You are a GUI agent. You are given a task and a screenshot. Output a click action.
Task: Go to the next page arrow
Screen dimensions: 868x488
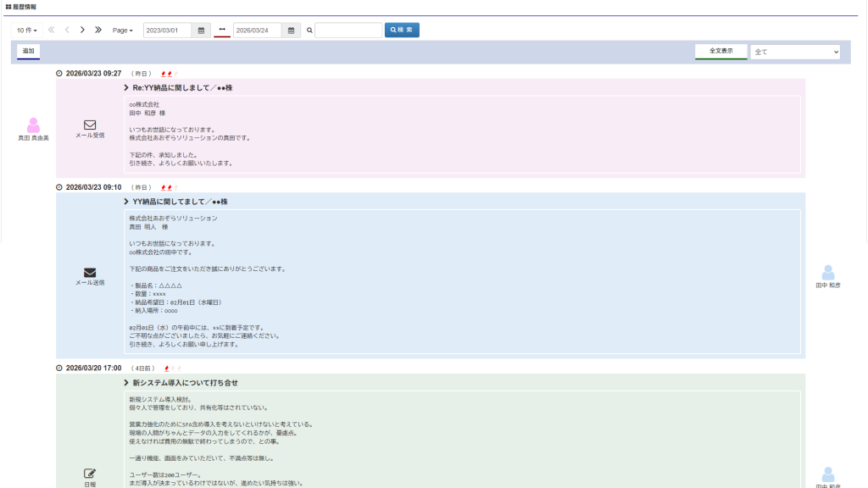pos(82,30)
